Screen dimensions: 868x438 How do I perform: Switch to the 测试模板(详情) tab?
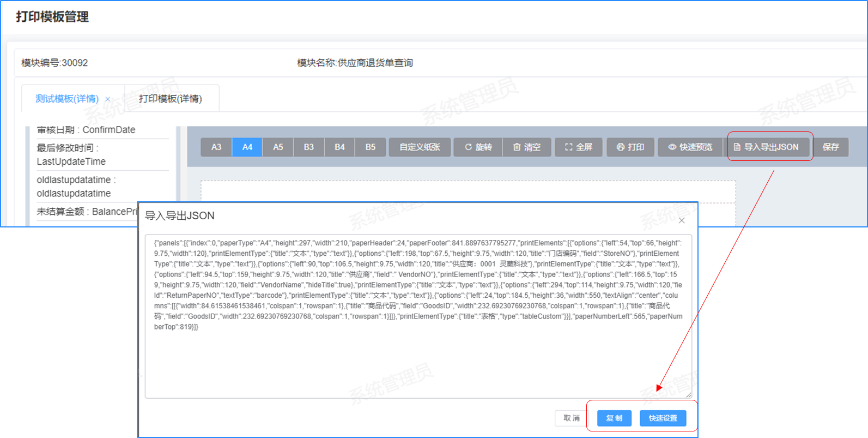tap(67, 99)
